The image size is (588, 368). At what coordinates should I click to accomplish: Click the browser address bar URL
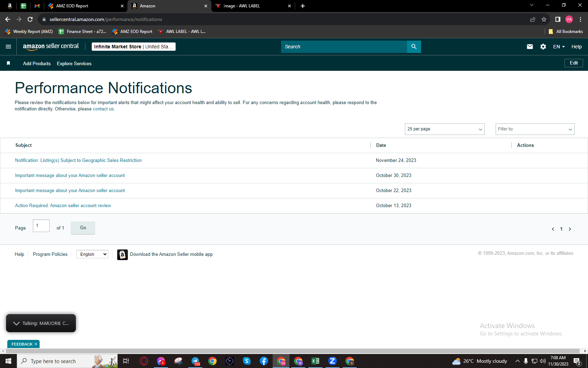coord(106,19)
